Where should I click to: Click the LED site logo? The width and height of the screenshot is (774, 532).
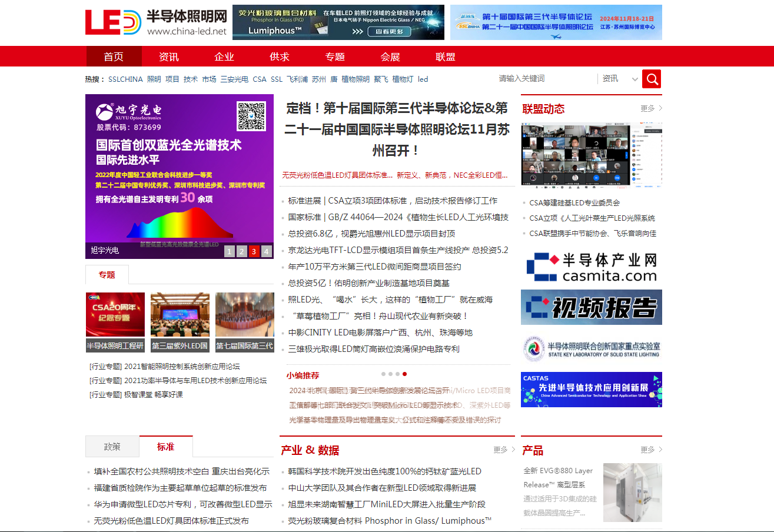click(156, 22)
